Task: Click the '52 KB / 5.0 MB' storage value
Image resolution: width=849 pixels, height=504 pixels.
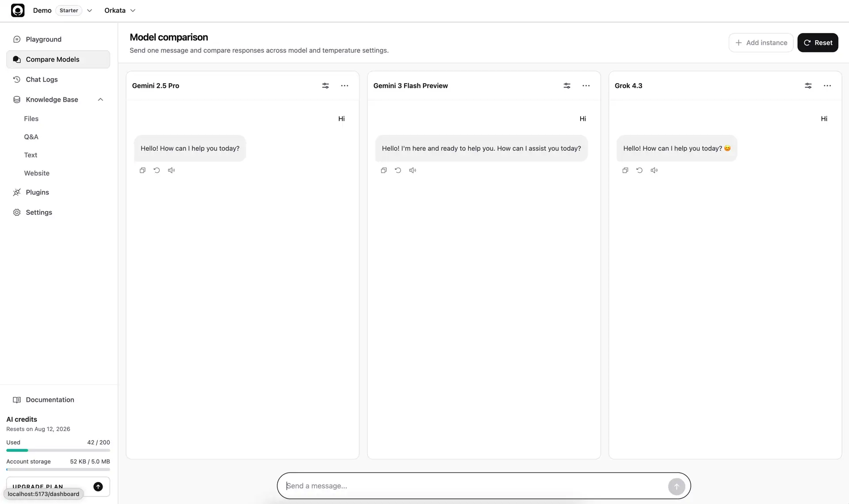Action: (x=90, y=461)
